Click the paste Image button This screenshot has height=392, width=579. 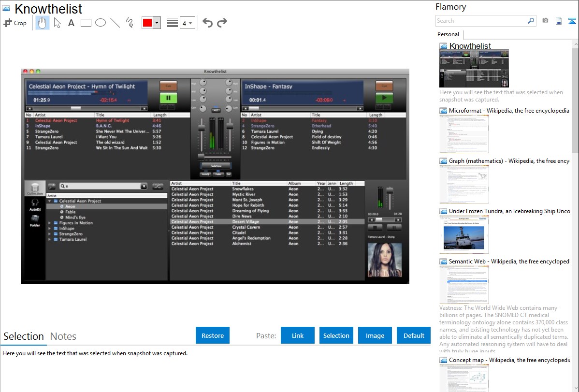pyautogui.click(x=375, y=335)
